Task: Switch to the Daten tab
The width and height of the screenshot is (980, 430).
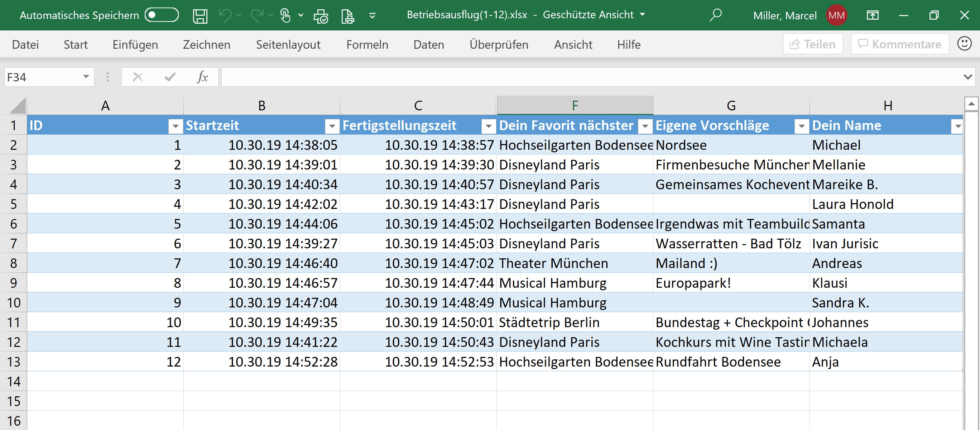Action: click(x=429, y=44)
